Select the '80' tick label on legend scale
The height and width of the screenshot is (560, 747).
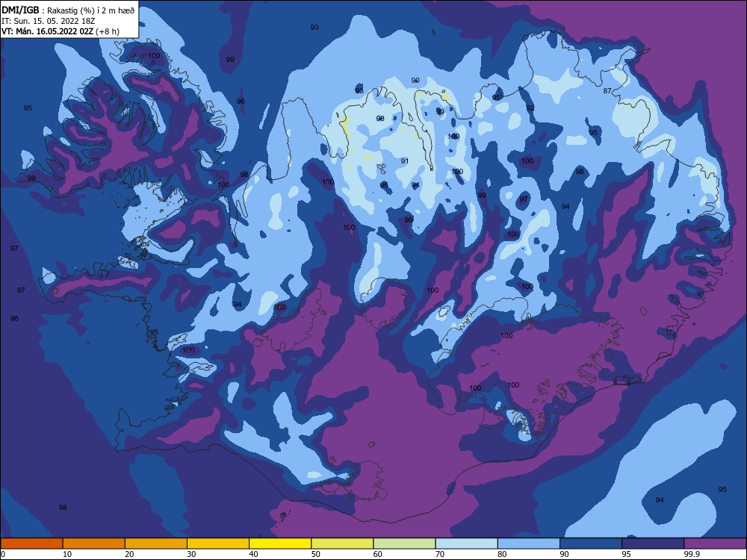(502, 554)
